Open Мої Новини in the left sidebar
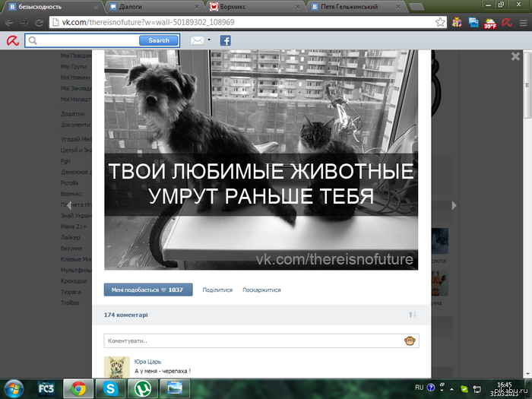532x399 pixels. click(x=76, y=78)
